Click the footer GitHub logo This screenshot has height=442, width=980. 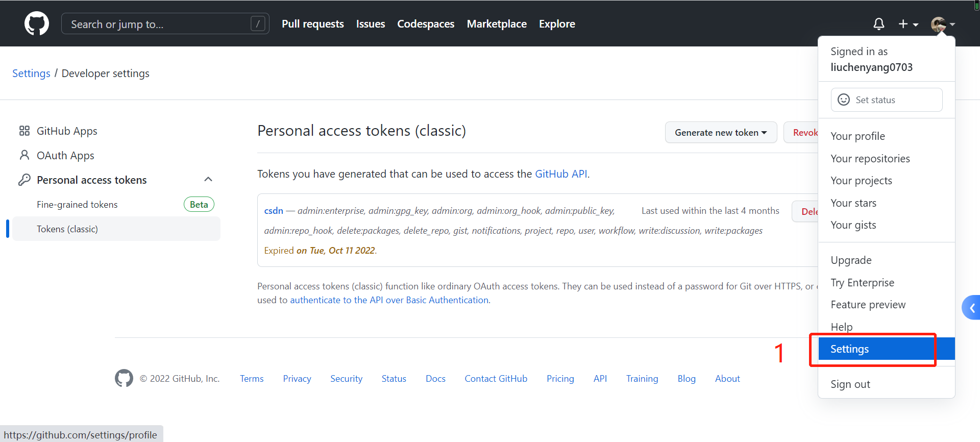coord(124,378)
